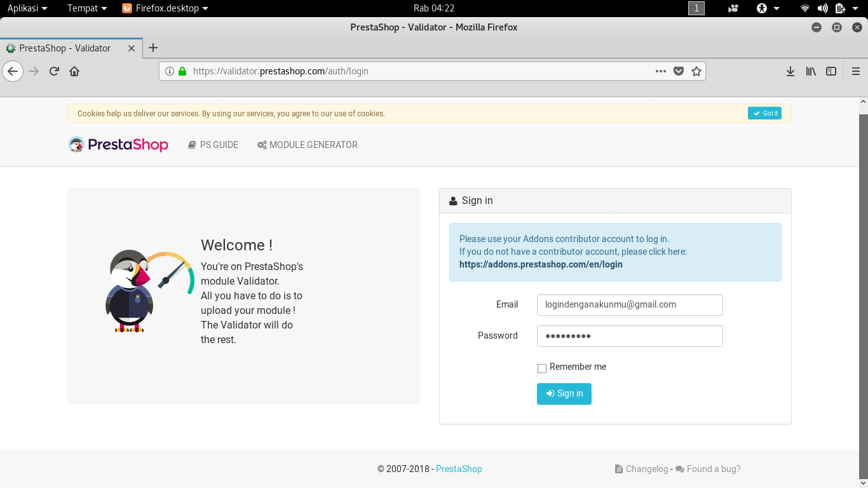
Task: Open the browser home page
Action: coord(74,71)
